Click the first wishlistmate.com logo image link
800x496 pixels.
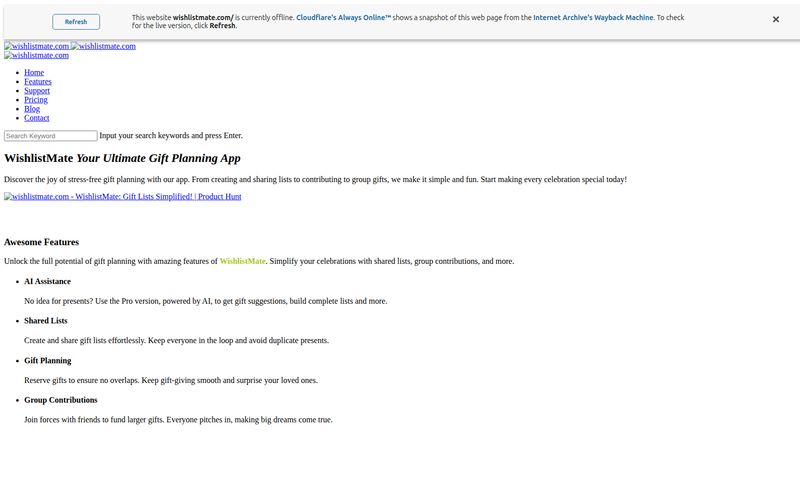point(36,46)
